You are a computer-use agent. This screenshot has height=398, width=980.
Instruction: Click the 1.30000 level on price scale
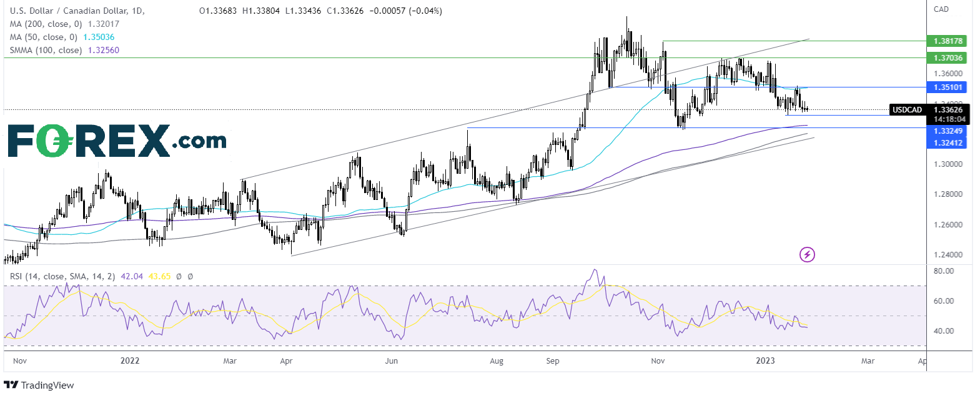pos(948,164)
